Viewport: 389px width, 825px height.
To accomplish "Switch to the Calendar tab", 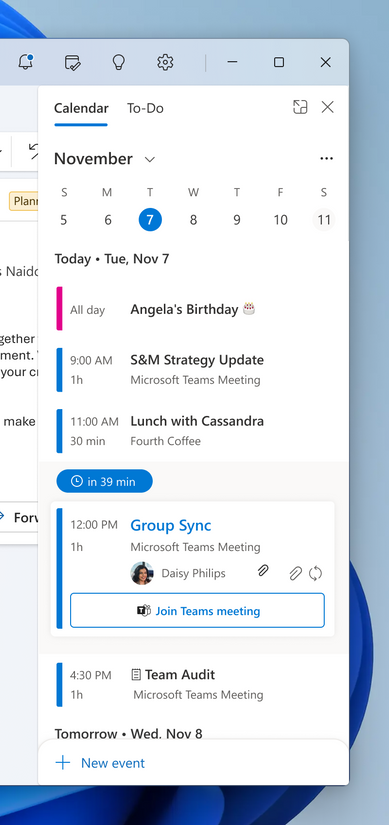I will point(81,108).
